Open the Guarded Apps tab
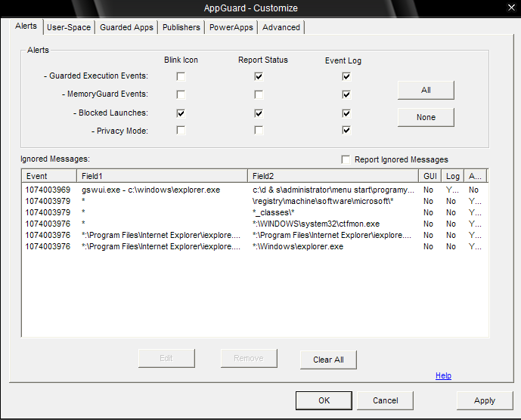 126,27
